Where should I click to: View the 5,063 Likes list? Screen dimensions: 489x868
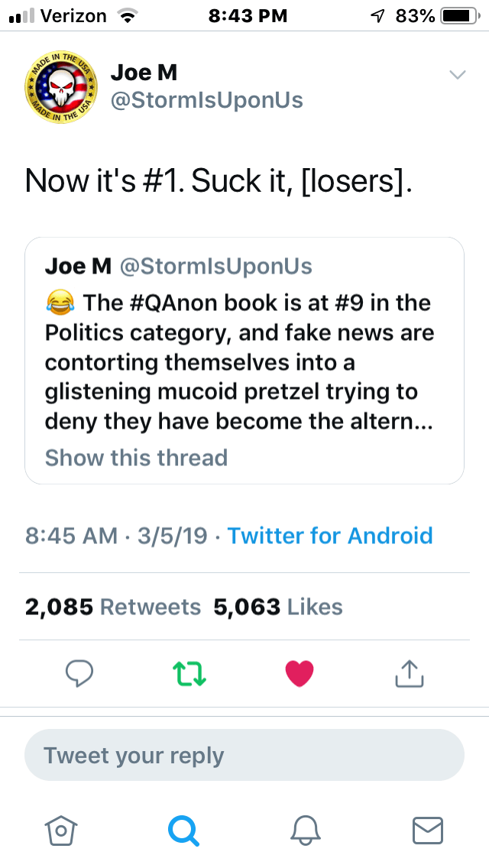tap(278, 607)
